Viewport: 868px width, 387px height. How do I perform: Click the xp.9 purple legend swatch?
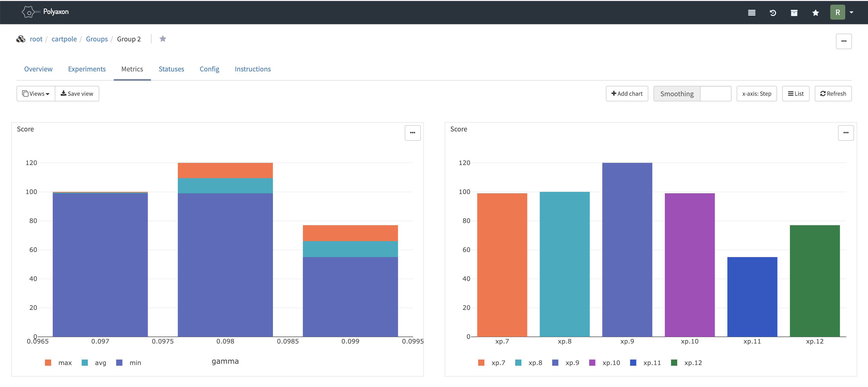click(555, 363)
